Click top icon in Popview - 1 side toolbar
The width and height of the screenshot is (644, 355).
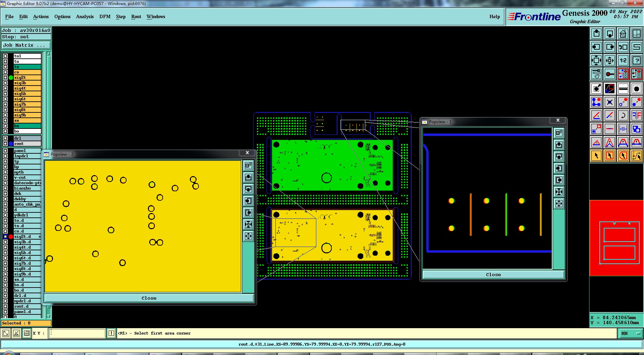559,133
